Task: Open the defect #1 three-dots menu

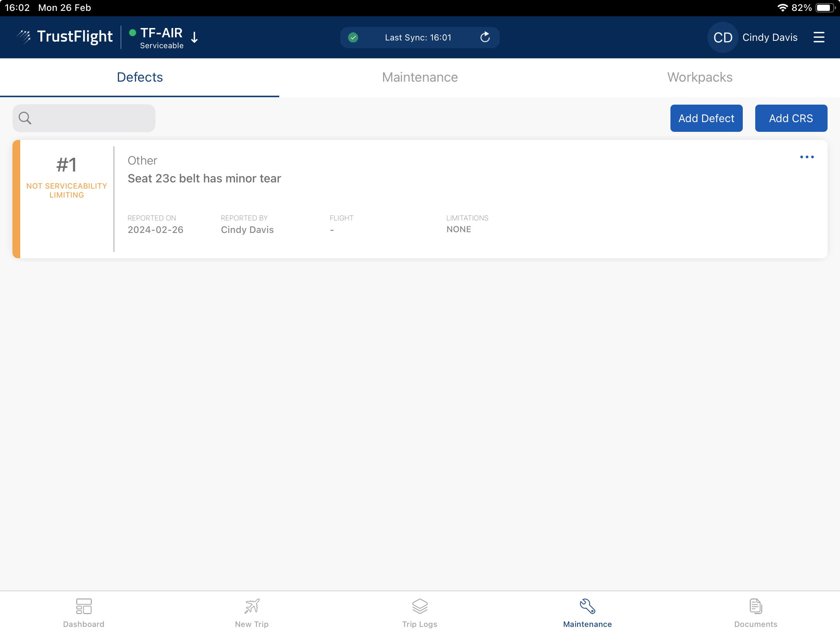Action: [807, 157]
